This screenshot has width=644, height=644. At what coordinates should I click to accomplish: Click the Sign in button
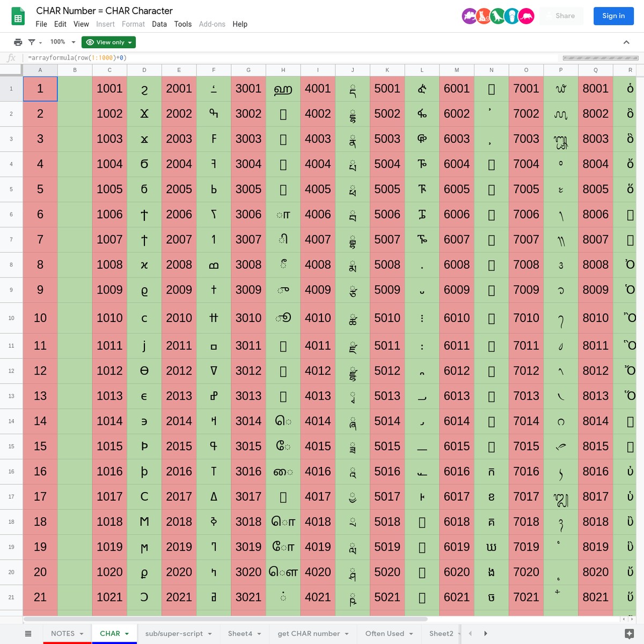pos(613,16)
